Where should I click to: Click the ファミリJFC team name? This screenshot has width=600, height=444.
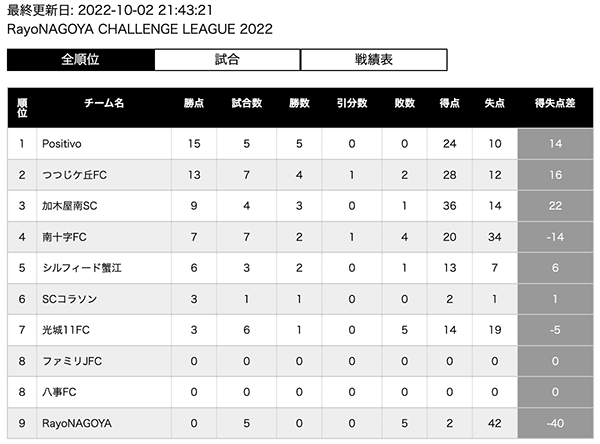click(x=72, y=361)
